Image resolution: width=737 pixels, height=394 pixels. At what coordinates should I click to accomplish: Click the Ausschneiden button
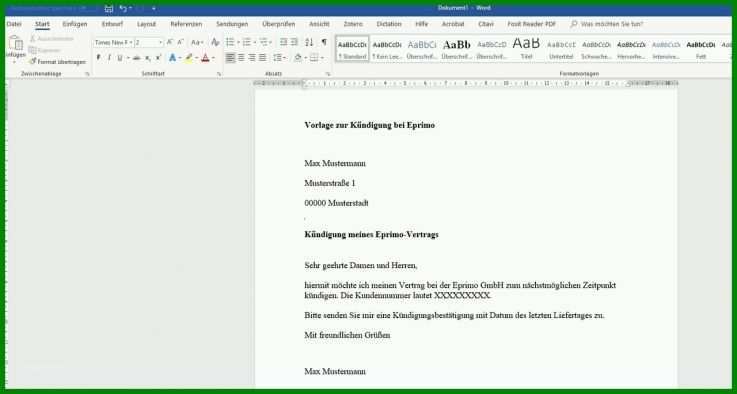(51, 39)
